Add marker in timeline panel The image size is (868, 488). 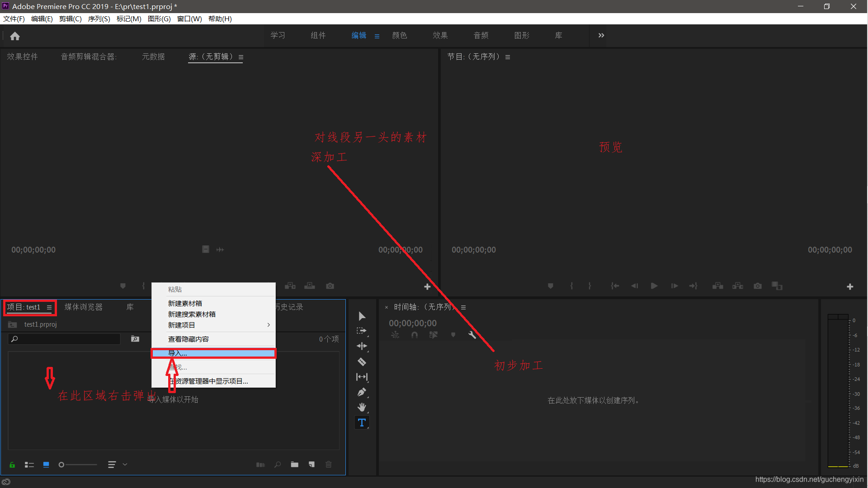coord(453,335)
